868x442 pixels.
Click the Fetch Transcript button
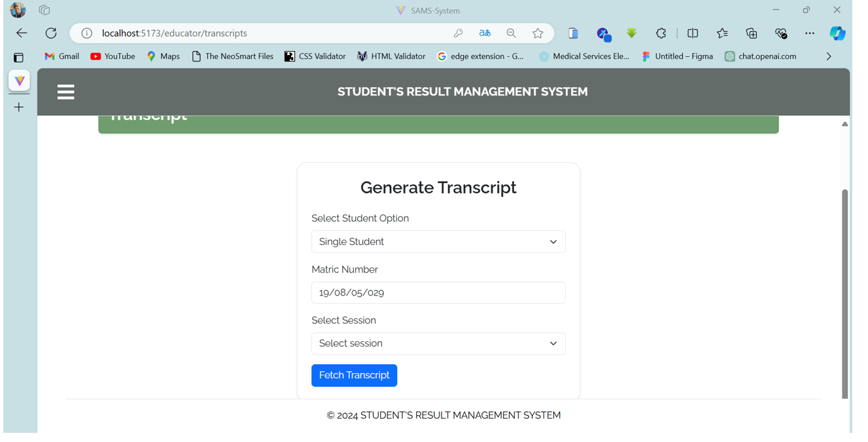click(x=354, y=375)
